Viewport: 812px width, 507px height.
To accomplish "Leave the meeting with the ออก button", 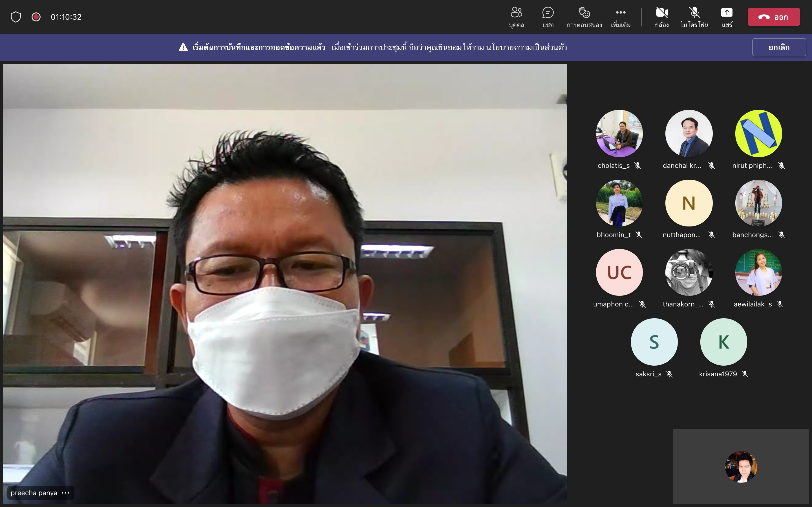I will (x=773, y=17).
